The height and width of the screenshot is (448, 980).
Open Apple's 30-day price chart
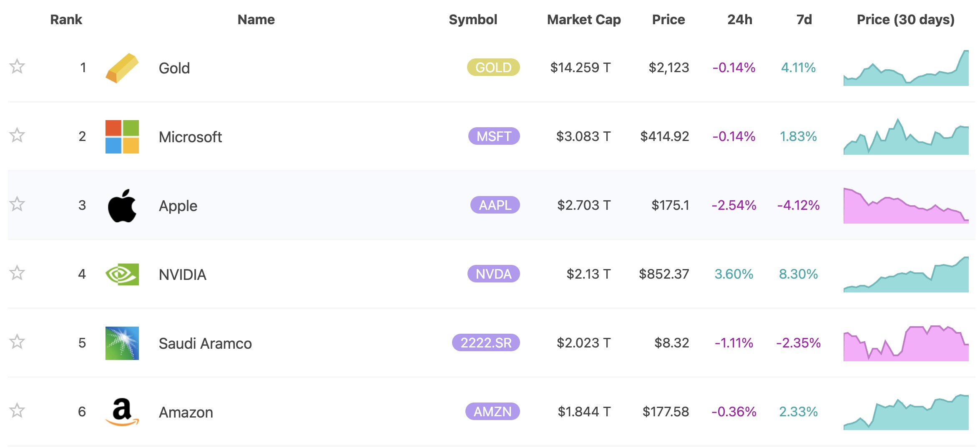click(906, 206)
